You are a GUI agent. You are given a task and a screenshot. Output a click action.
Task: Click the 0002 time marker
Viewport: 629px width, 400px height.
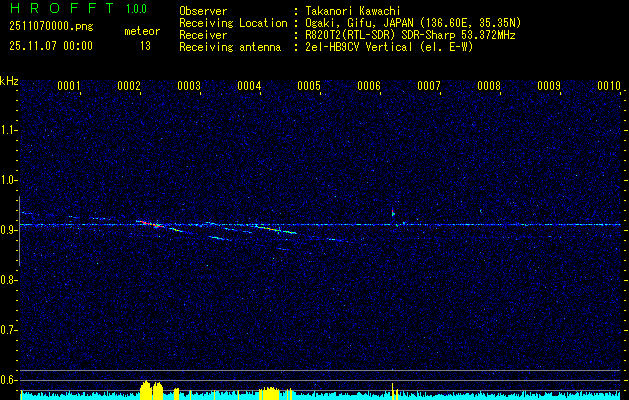click(x=129, y=86)
